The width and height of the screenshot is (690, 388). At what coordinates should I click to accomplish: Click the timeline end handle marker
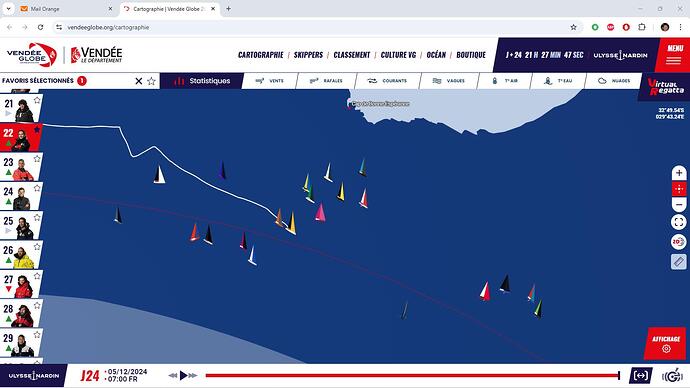[619, 375]
